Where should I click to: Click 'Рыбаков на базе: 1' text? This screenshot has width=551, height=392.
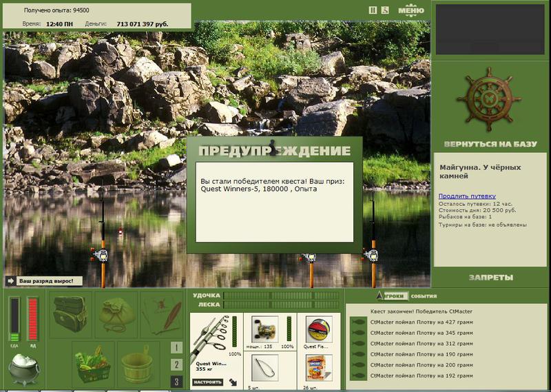click(x=465, y=217)
